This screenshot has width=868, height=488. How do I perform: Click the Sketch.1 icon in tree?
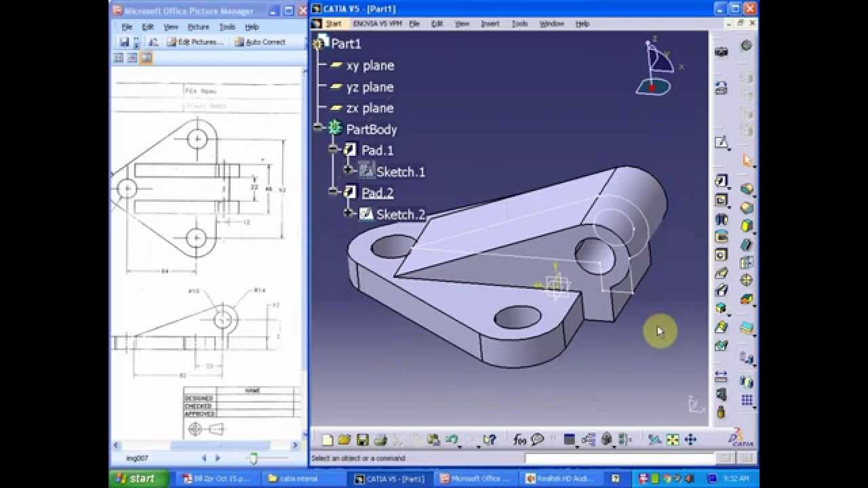366,170
